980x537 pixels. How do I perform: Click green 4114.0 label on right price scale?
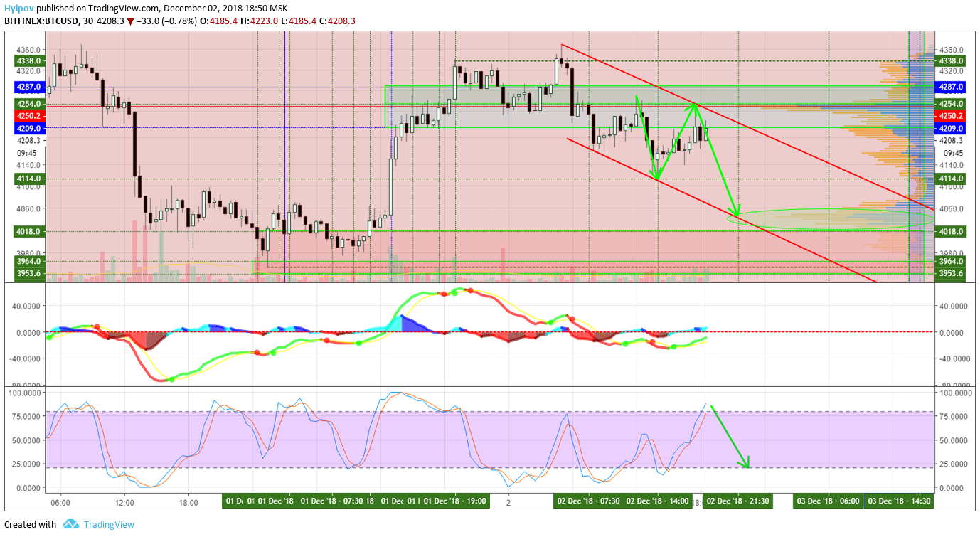[x=951, y=178]
